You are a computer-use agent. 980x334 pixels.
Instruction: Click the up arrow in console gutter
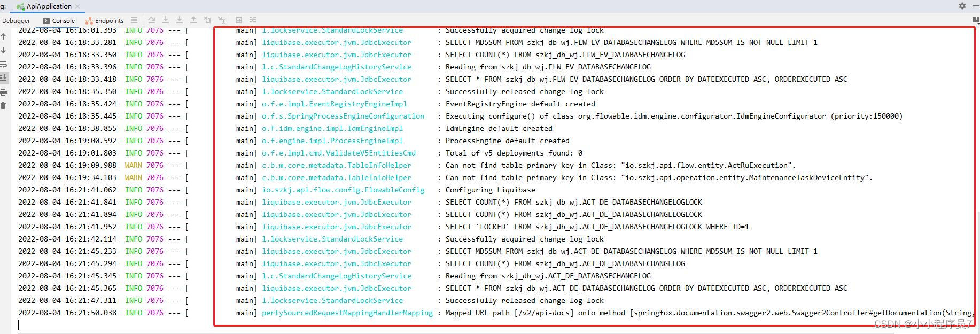point(4,37)
